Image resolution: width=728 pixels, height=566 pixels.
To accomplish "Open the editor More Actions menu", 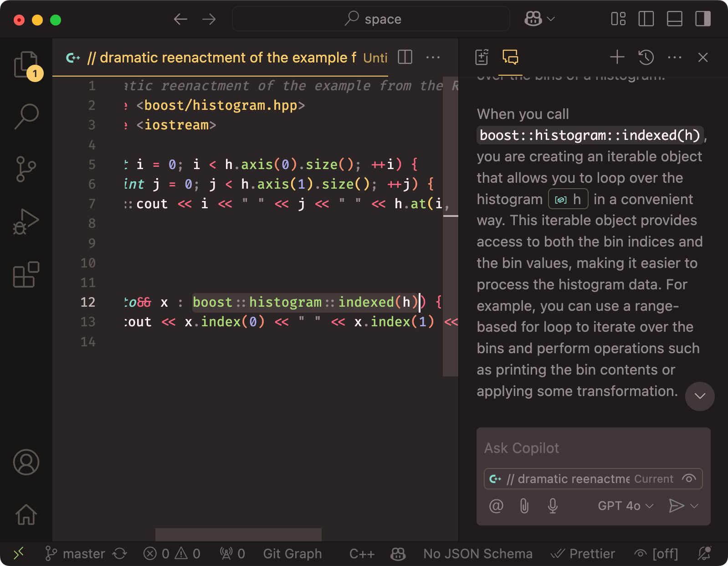I will click(x=433, y=57).
